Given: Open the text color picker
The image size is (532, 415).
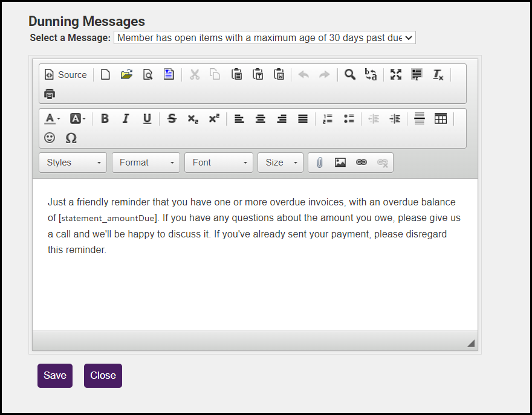Looking at the screenshot, I should (52, 119).
